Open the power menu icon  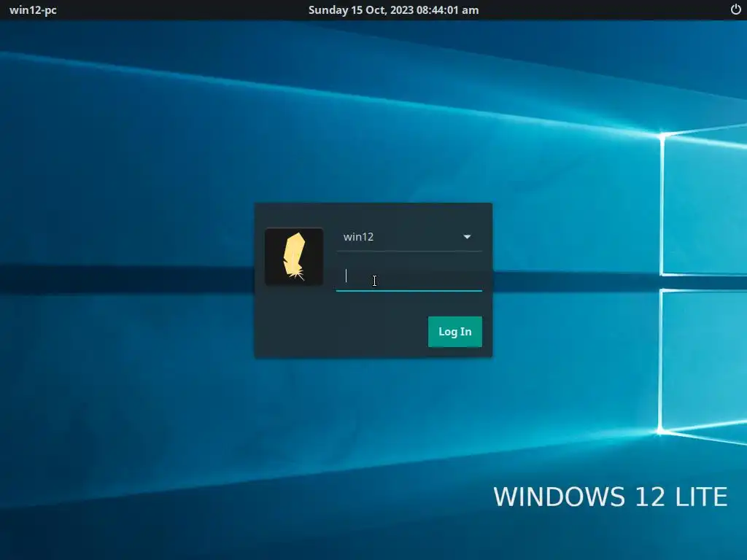[x=735, y=9]
